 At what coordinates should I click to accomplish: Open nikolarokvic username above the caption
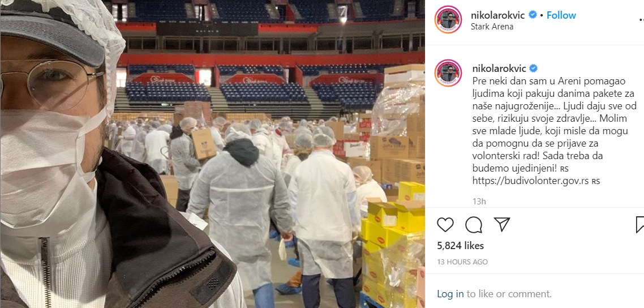tap(499, 68)
